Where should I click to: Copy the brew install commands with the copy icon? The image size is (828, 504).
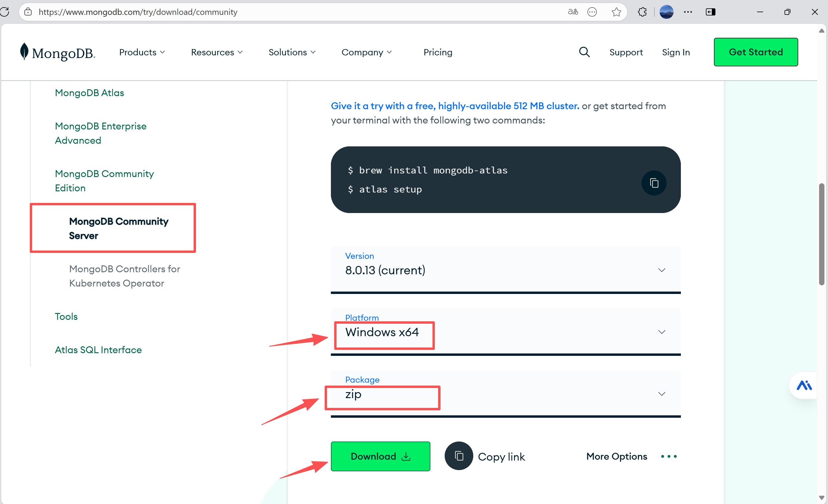(x=653, y=183)
